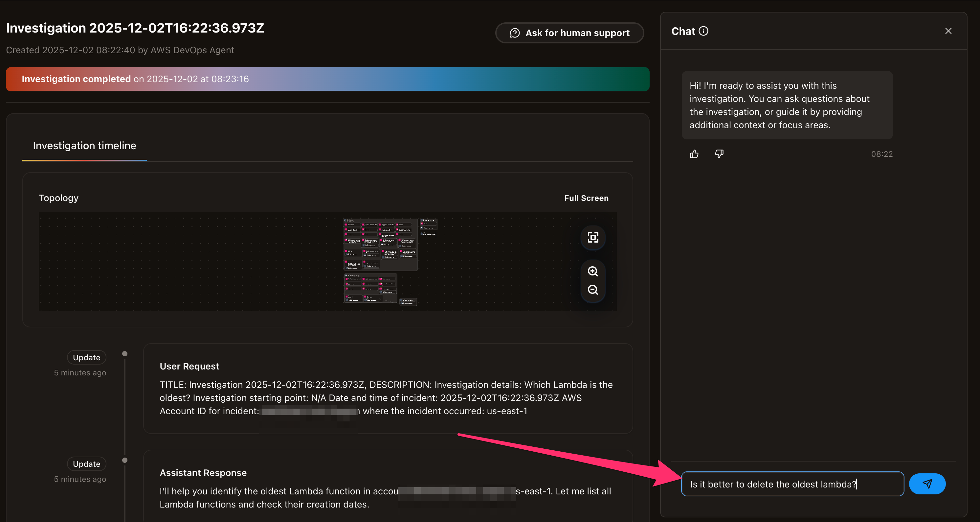
Task: Click the thumbs up feedback icon
Action: (x=694, y=154)
